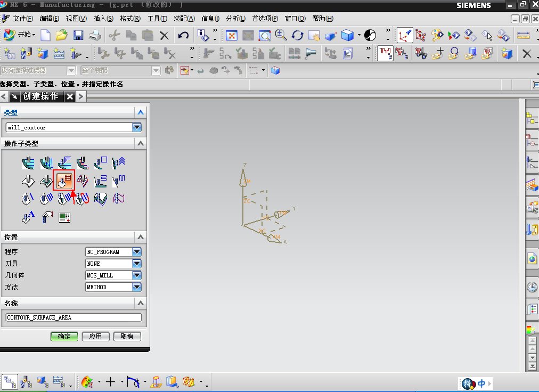Click the Create Operation toolbar icon

(75, 54)
